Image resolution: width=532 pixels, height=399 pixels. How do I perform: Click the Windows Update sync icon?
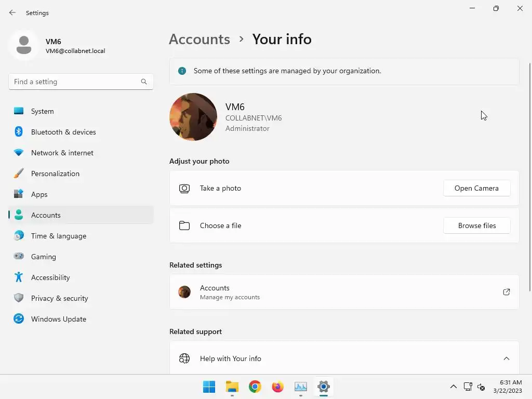point(19,318)
